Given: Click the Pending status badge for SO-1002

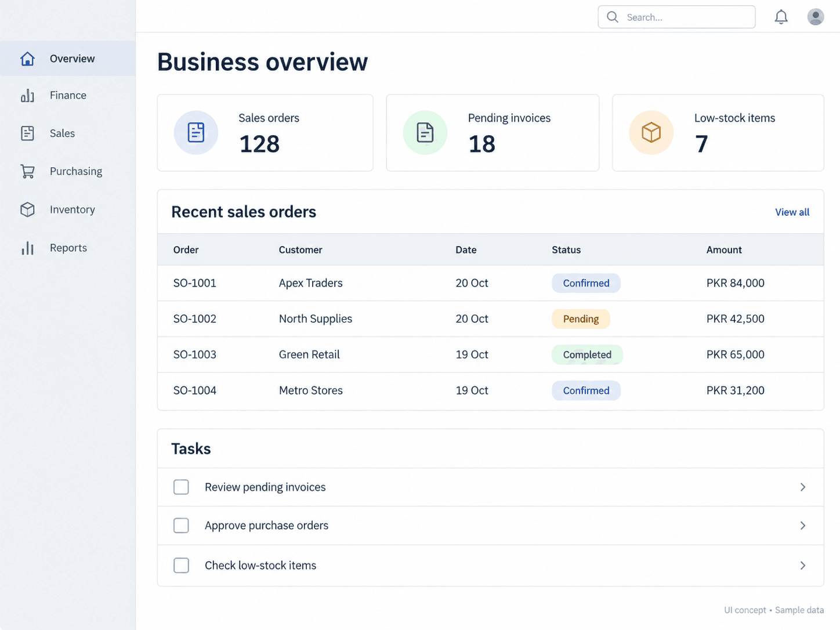Looking at the screenshot, I should tap(581, 319).
